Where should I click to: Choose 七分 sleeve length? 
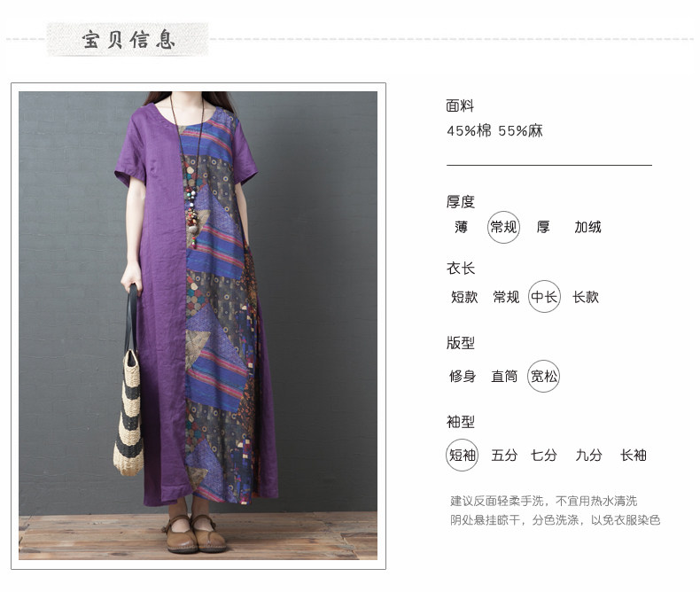pyautogui.click(x=544, y=456)
